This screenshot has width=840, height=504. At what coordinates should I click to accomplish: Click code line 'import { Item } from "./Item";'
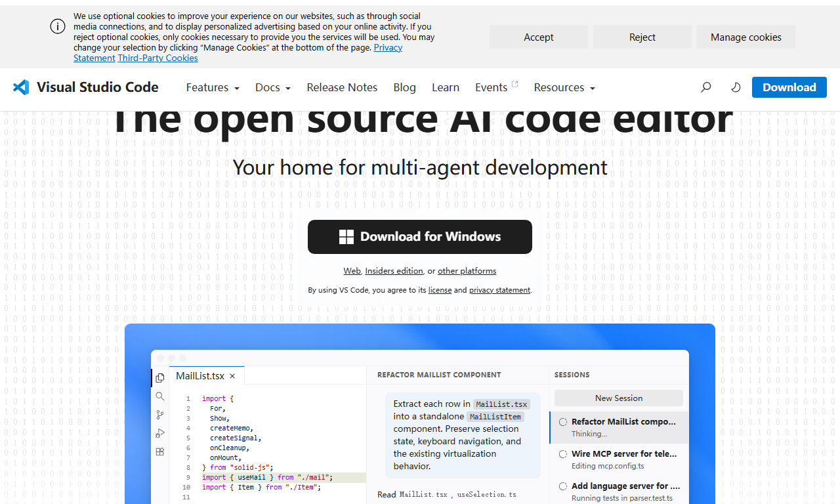pyautogui.click(x=262, y=487)
